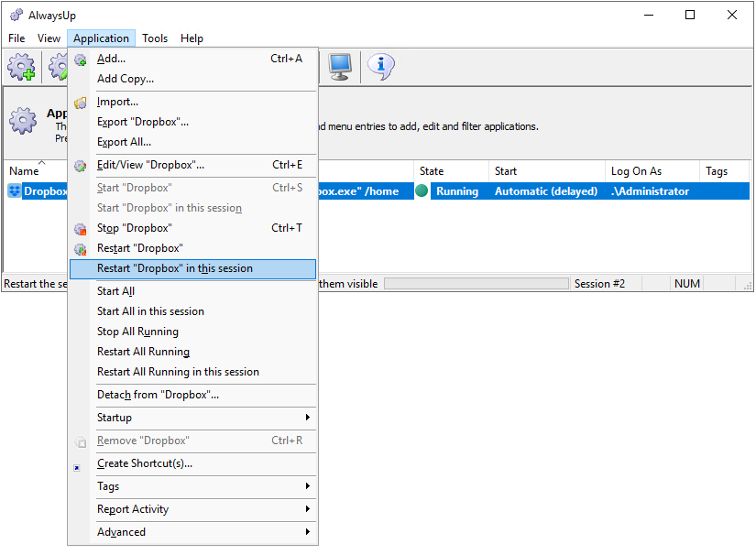Select Restart "Dropbox" in this session

(192, 269)
